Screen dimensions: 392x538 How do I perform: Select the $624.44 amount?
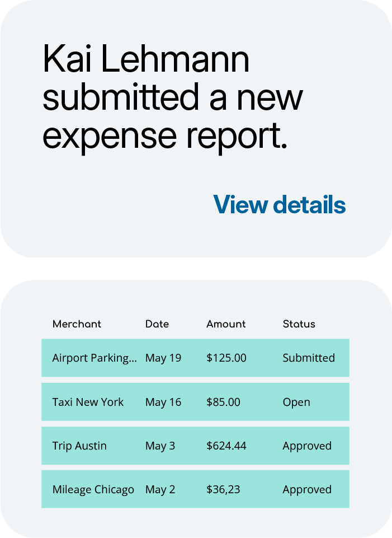[226, 446]
